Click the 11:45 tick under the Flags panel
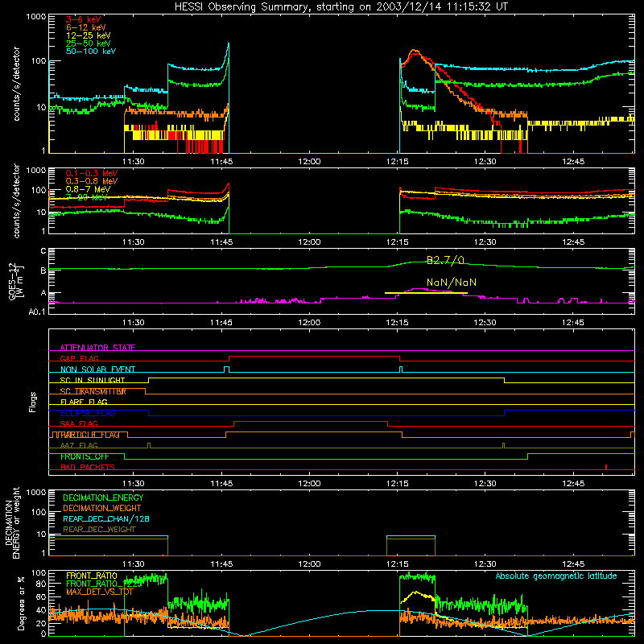 [x=221, y=484]
